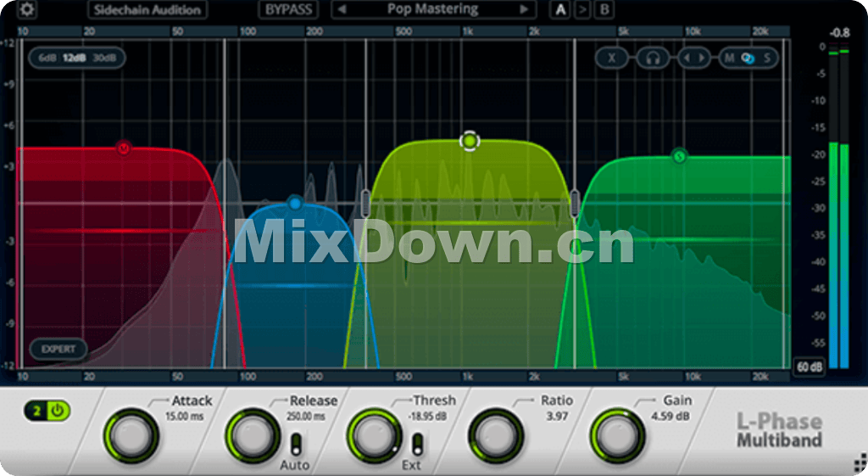Remove band with the X button
This screenshot has height=476, width=868.
coord(612,58)
